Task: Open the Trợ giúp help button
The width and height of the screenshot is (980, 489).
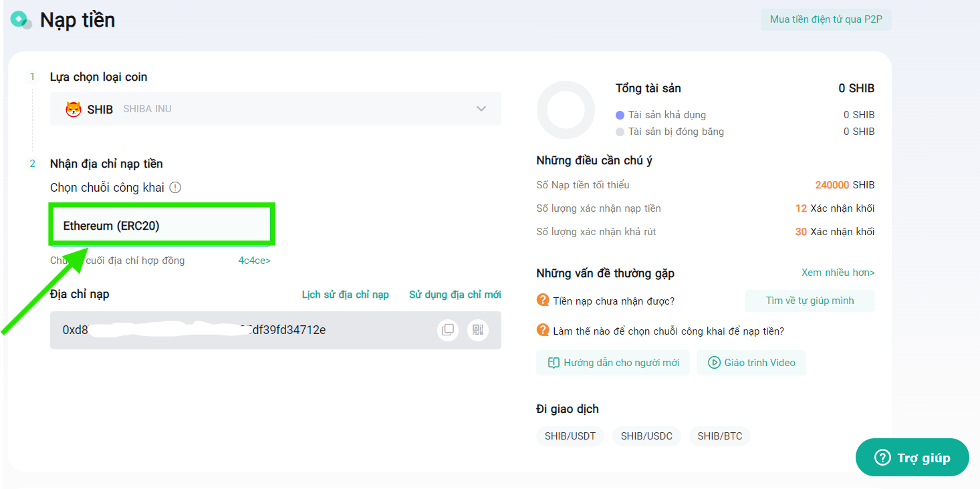Action: (x=912, y=458)
